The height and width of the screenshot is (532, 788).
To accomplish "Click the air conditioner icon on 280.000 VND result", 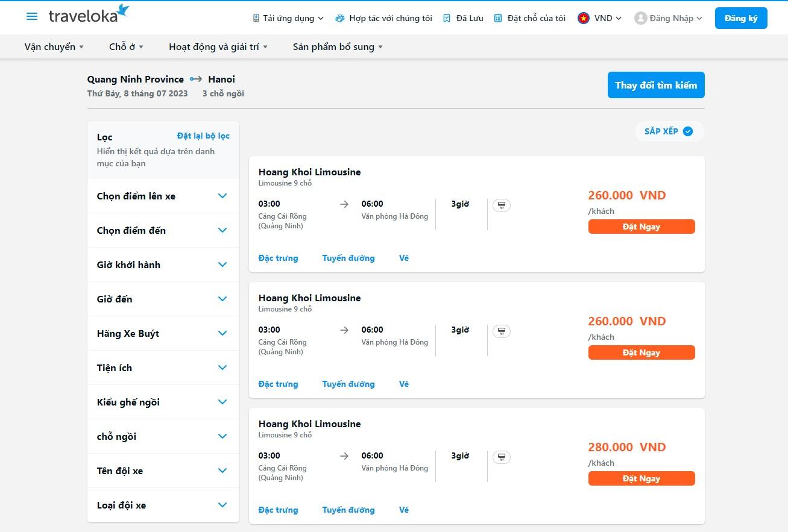I will click(502, 457).
